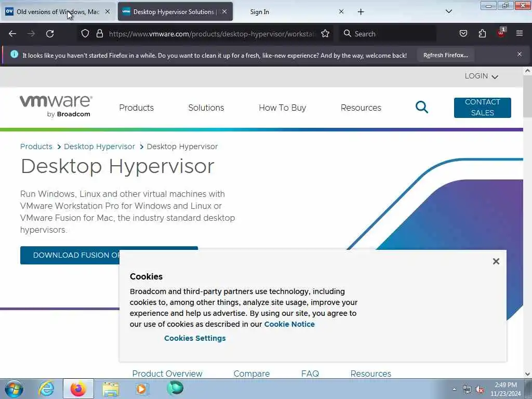This screenshot has height=399, width=532.
Task: Jump to the bottom Resources section link
Action: tap(371, 374)
